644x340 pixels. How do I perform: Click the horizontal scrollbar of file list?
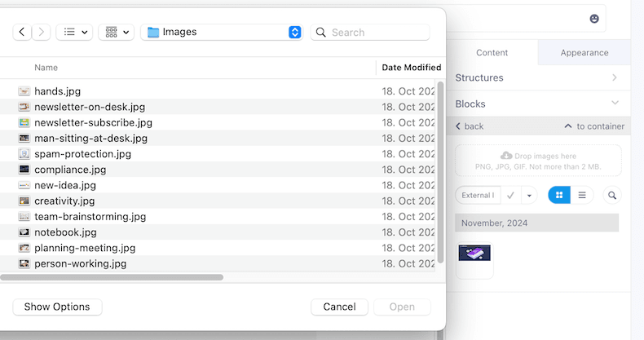click(112, 277)
